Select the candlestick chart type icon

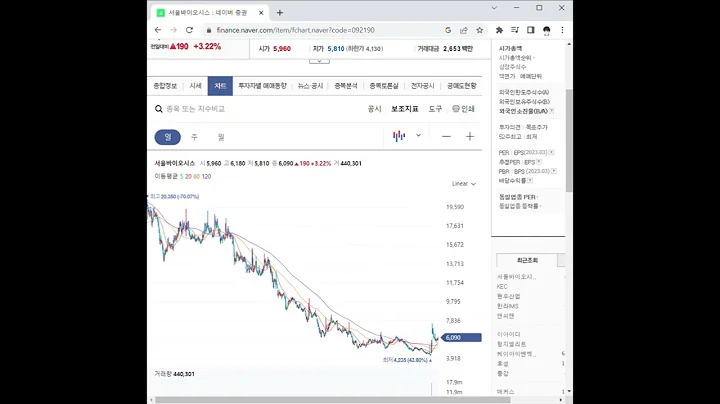(399, 136)
